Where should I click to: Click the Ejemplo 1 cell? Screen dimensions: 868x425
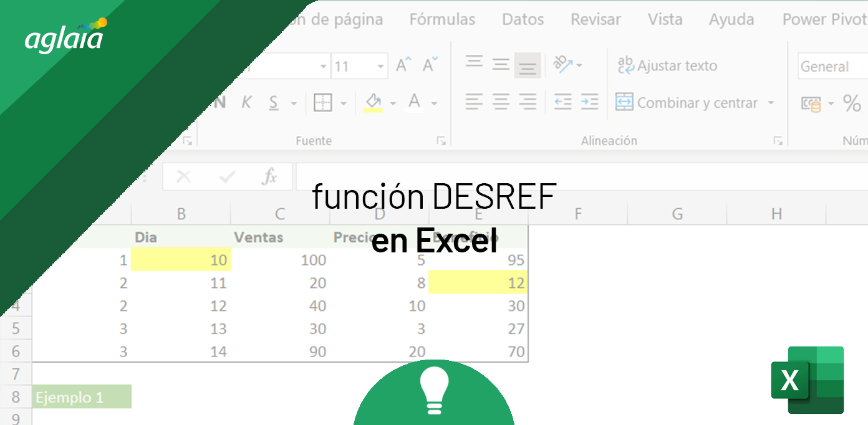click(82, 397)
